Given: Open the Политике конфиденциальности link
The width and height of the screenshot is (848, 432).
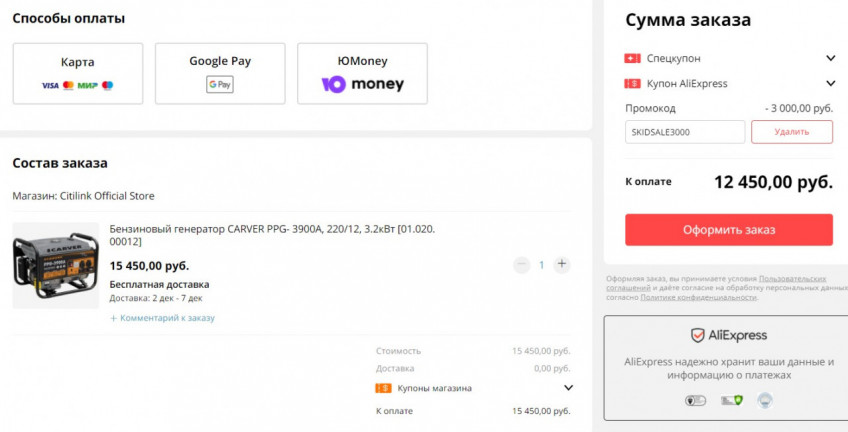Looking at the screenshot, I should click(x=698, y=297).
